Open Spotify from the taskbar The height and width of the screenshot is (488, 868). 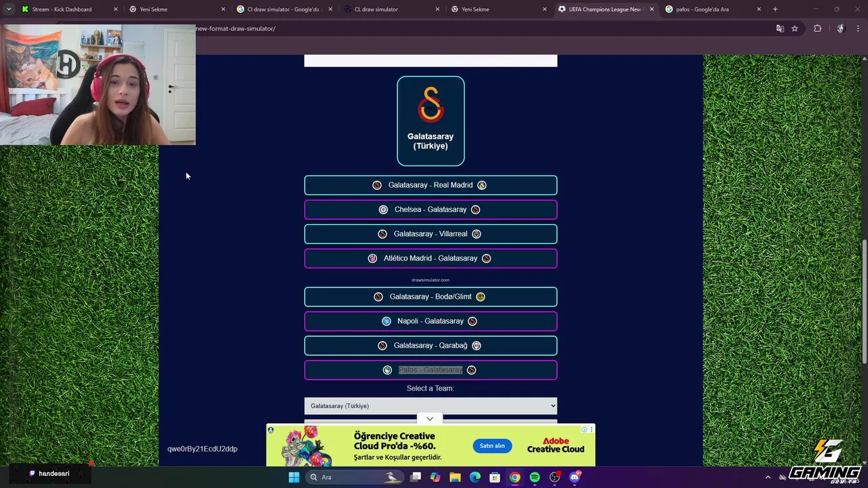click(534, 477)
